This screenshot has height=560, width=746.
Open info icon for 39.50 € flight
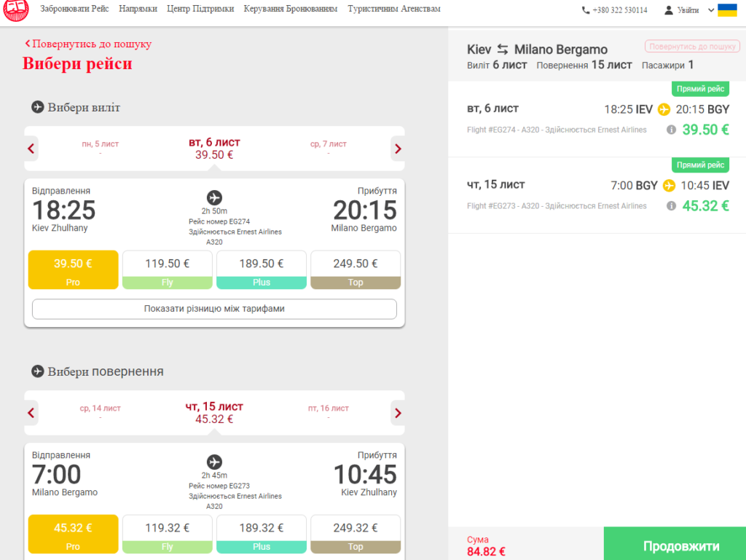click(671, 130)
